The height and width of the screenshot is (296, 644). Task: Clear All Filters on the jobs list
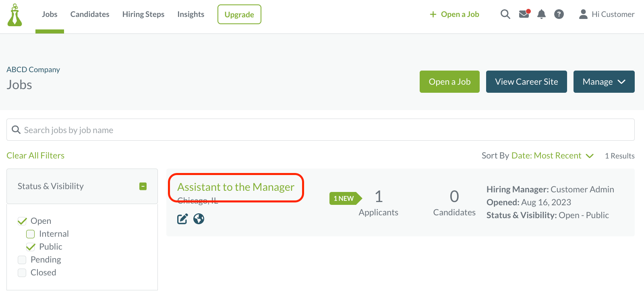coord(35,155)
